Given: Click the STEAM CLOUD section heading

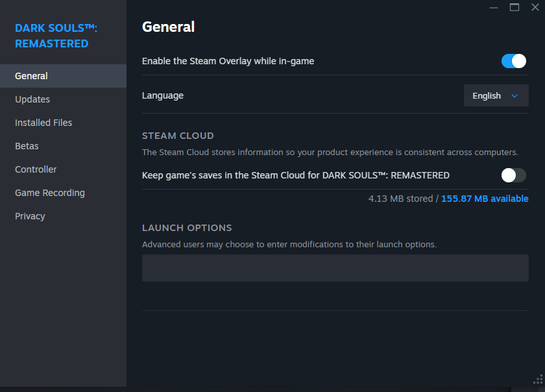Looking at the screenshot, I should (178, 136).
